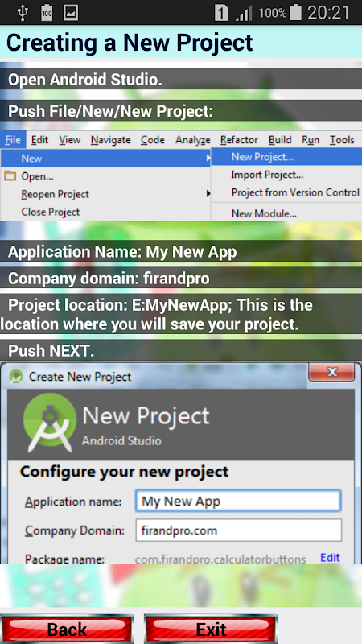Click the Company Domain text field
This screenshot has width=362, height=644.
point(238,530)
